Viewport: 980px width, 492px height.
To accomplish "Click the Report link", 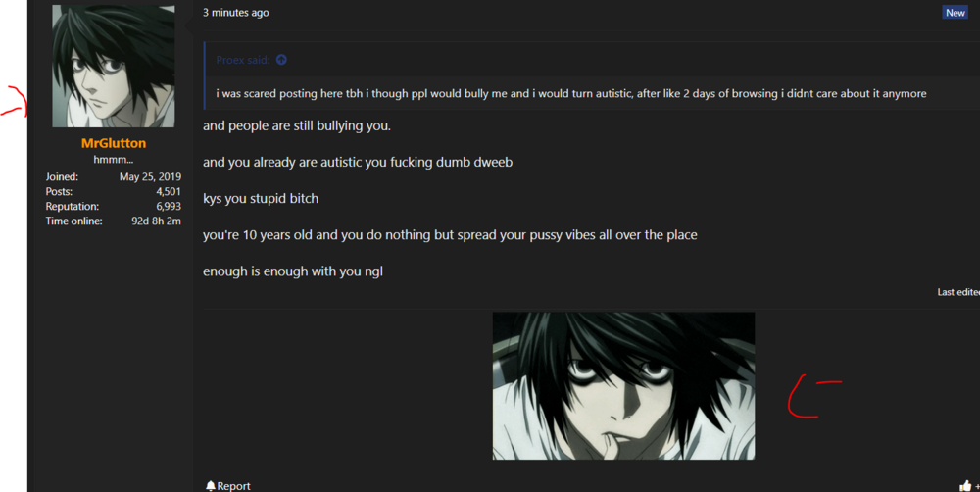I will 234,486.
